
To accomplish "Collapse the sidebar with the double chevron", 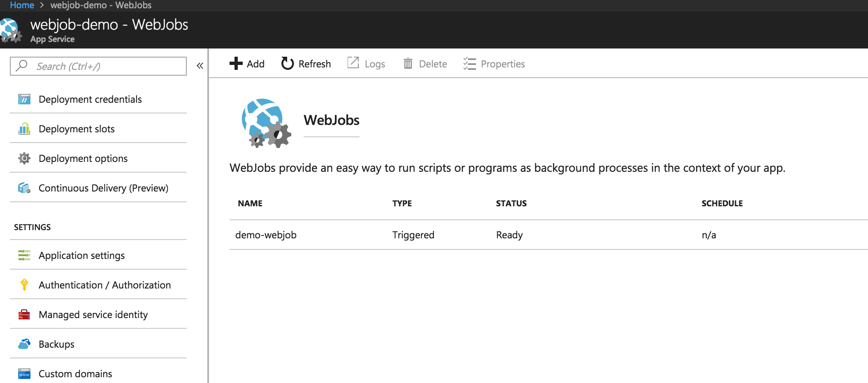I will point(200,66).
